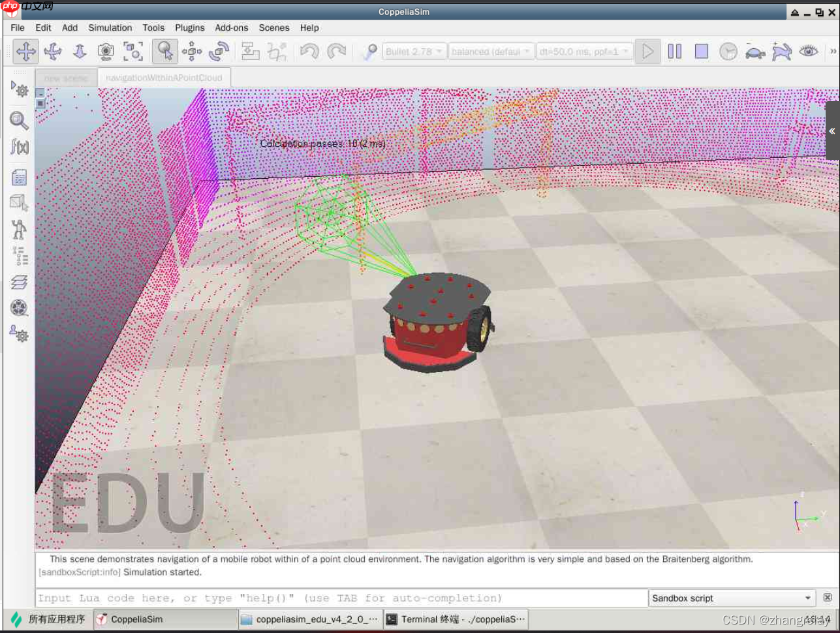
Task: Open the dt=50.0 ms time step dropdown
Action: (583, 52)
